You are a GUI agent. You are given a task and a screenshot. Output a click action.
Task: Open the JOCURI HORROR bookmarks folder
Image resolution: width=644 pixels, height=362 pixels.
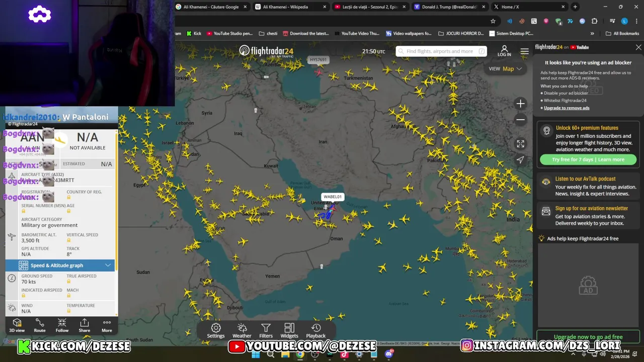(x=461, y=34)
